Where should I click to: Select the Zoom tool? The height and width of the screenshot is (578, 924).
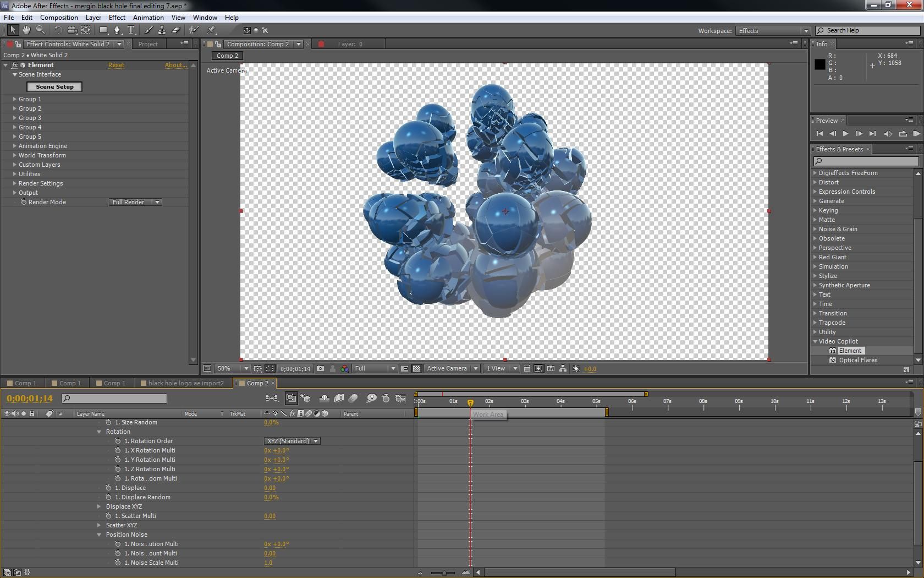click(x=41, y=30)
